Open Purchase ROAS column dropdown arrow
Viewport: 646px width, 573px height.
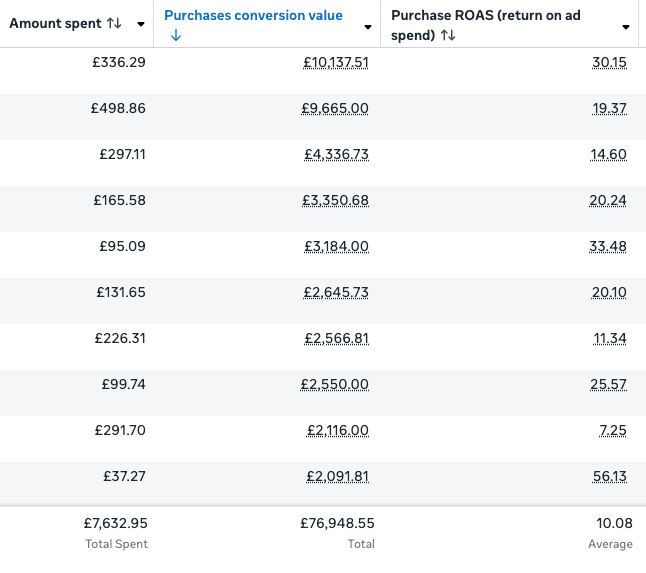627,27
